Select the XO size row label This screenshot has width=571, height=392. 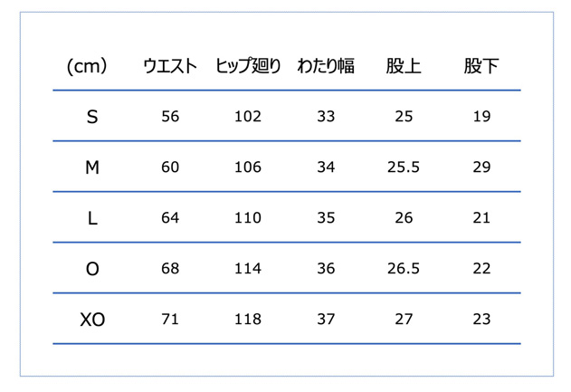coord(92,320)
